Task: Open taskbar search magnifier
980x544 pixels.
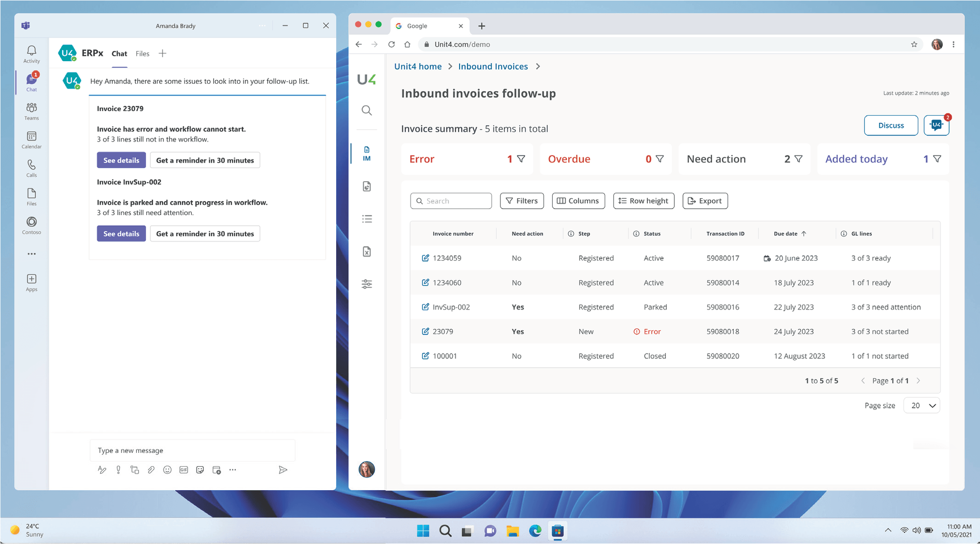Action: click(445, 531)
